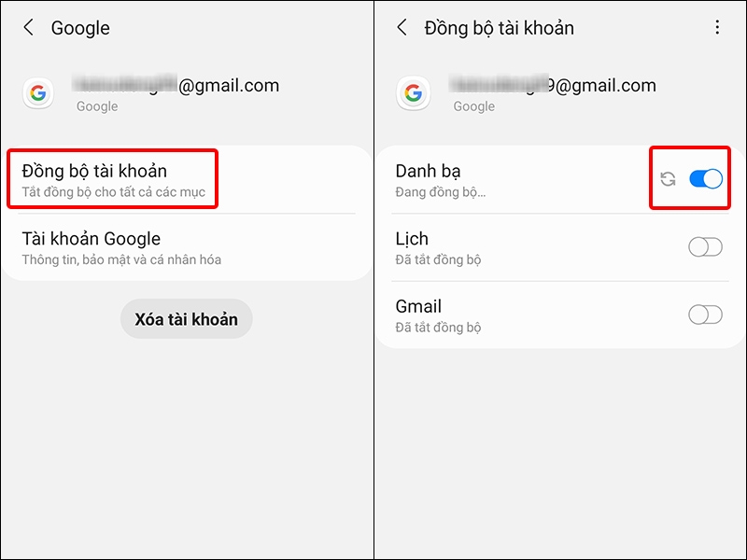
Task: Go back from Đồng bộ tài khoản screen
Action: (x=402, y=28)
